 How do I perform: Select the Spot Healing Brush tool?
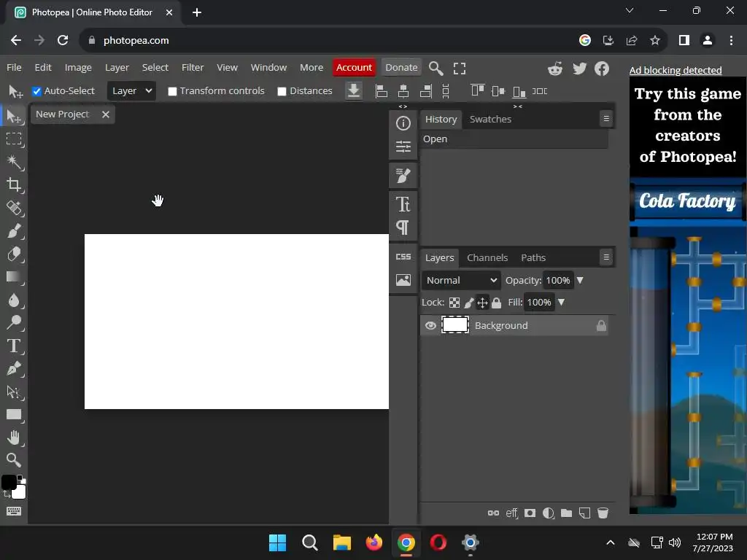pyautogui.click(x=14, y=208)
